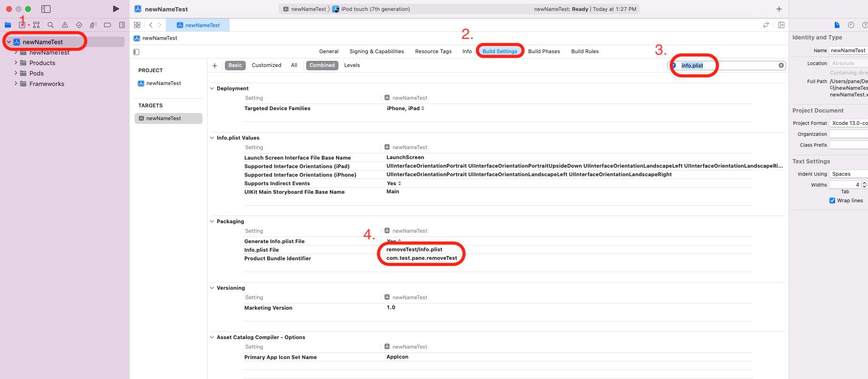Open the Project navigator folder icon
The image size is (868, 379).
tap(8, 25)
